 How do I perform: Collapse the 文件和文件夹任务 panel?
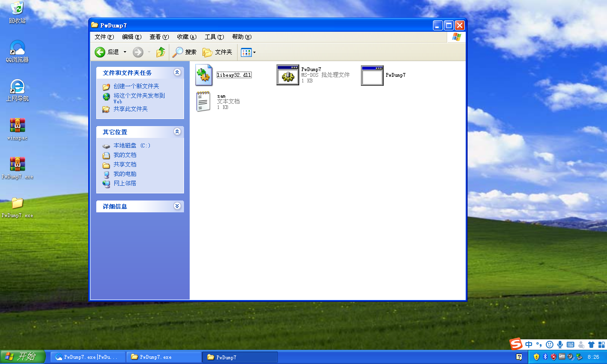[177, 73]
